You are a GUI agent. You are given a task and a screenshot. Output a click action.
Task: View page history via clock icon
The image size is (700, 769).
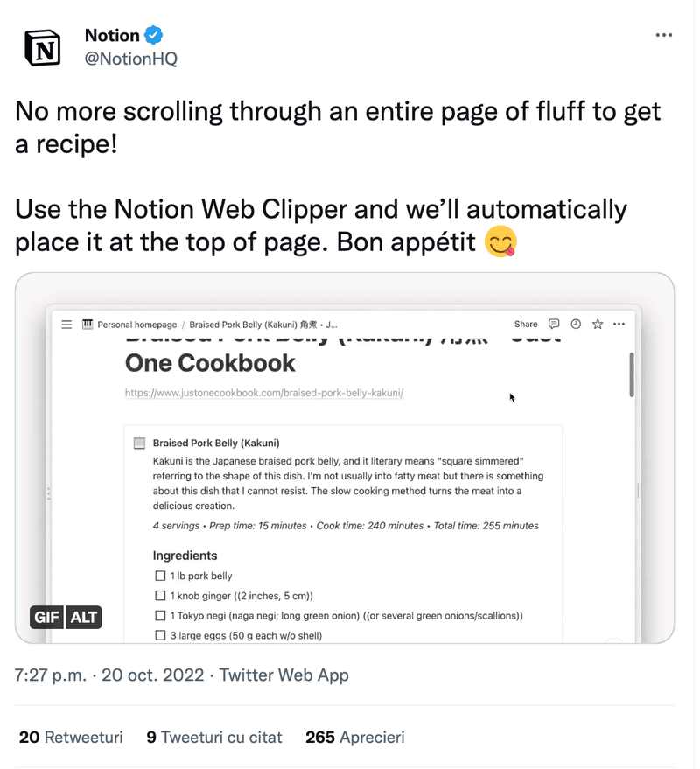pos(575,324)
